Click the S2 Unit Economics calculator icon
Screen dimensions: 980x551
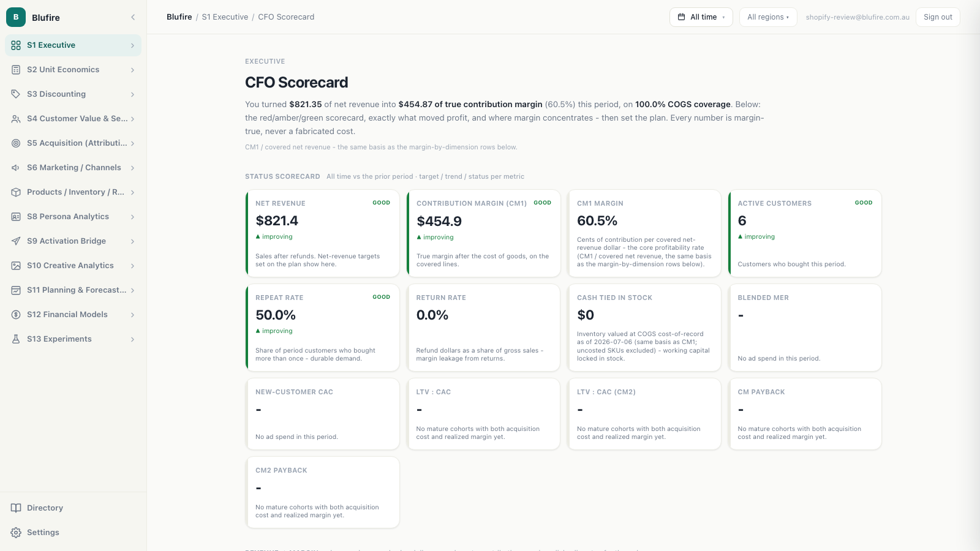(16, 70)
